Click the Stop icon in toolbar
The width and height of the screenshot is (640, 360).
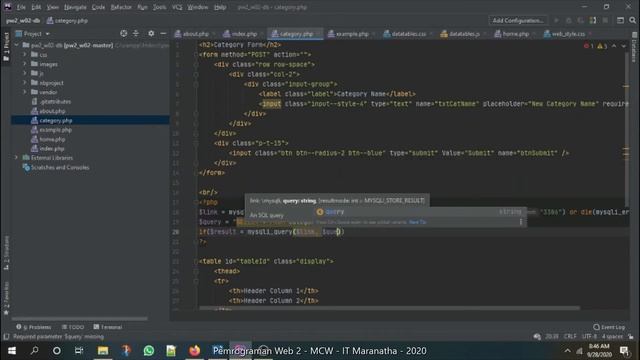point(605,20)
